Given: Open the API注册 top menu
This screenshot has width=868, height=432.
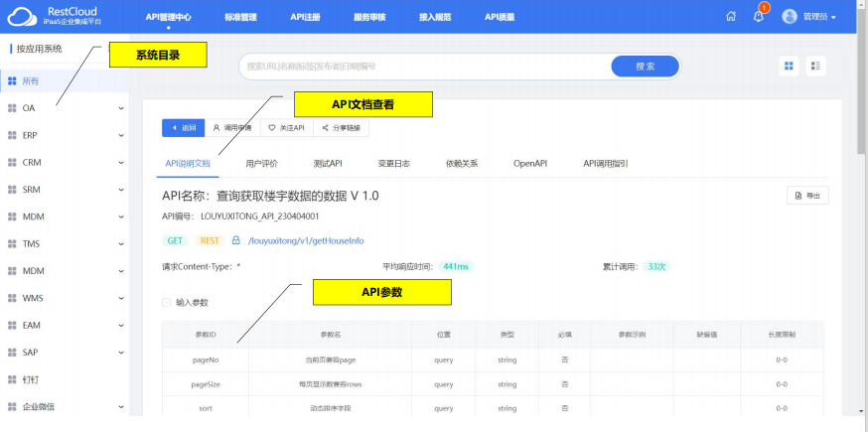Looking at the screenshot, I should [305, 17].
